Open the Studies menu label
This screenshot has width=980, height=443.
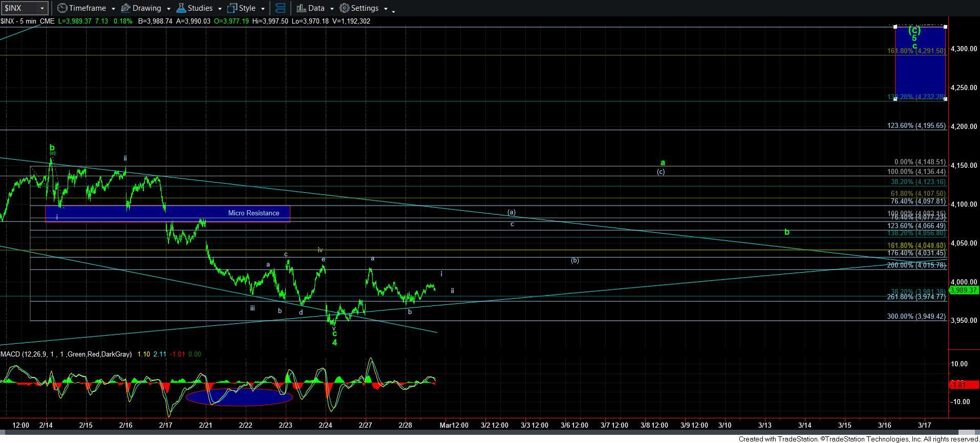[x=200, y=8]
